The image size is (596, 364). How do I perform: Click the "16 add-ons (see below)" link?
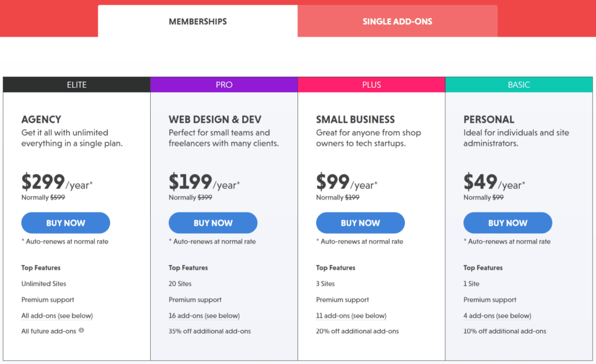pyautogui.click(x=205, y=315)
